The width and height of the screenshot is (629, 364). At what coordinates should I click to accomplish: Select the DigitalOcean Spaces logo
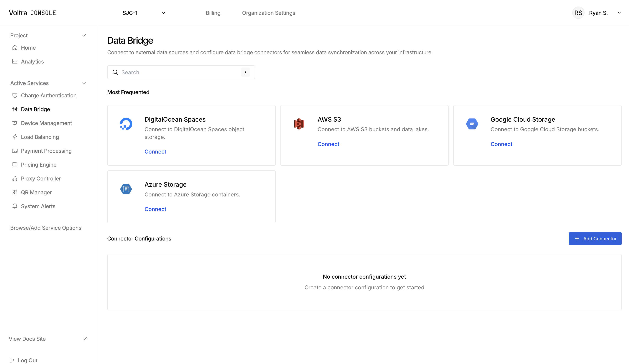tap(126, 124)
